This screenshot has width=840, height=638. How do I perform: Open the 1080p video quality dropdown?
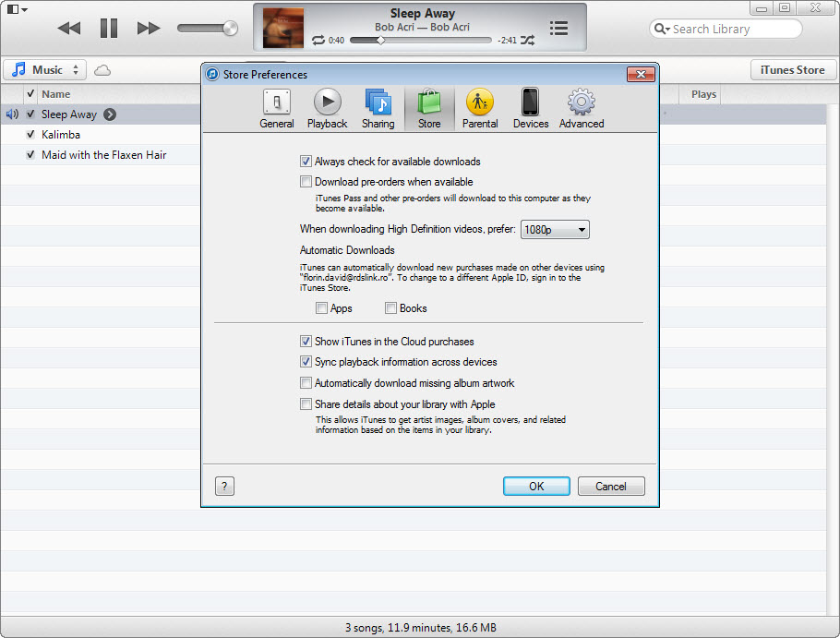[x=555, y=229]
